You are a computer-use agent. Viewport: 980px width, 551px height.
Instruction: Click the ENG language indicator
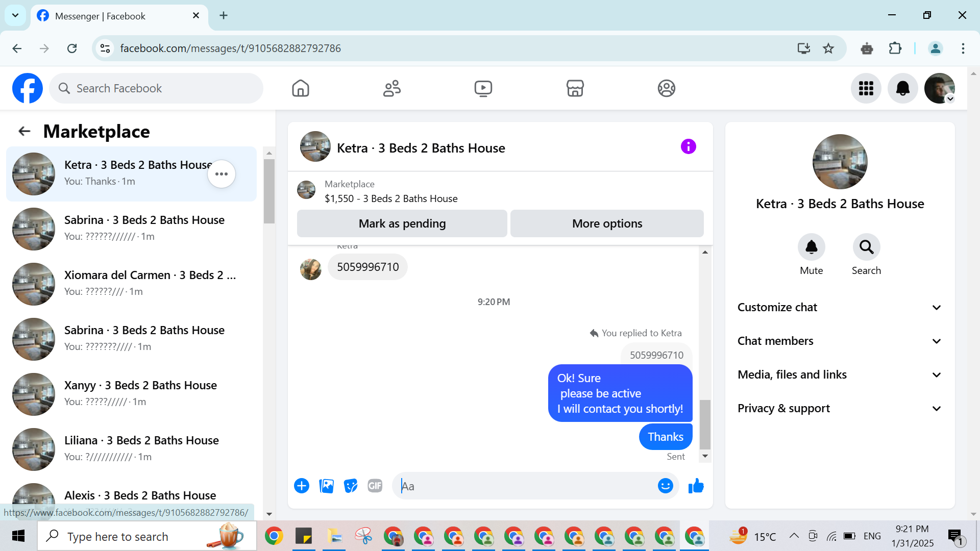pyautogui.click(x=872, y=536)
